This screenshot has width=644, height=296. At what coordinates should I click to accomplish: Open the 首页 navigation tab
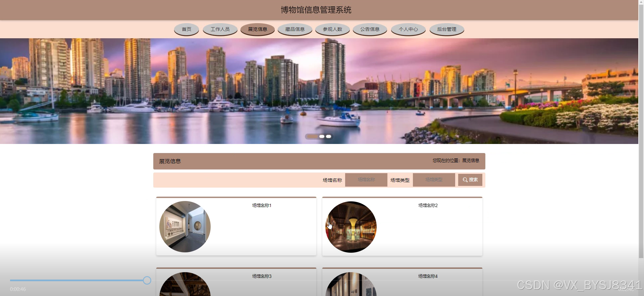pos(186,29)
